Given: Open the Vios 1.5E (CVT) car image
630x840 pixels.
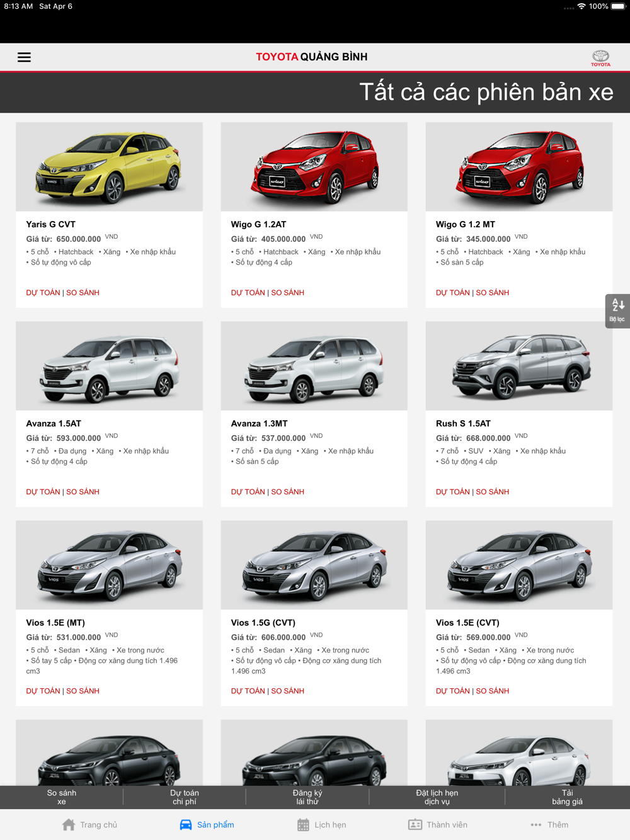Looking at the screenshot, I should coord(519,565).
